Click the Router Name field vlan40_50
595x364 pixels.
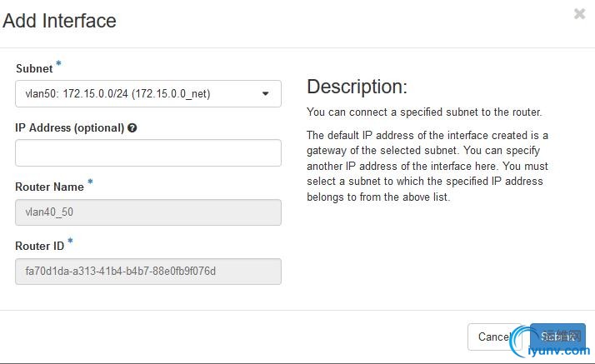(147, 212)
